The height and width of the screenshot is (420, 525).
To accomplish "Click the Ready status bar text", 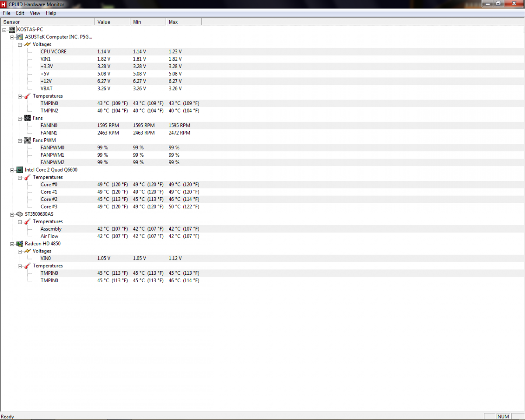I will tap(7, 417).
